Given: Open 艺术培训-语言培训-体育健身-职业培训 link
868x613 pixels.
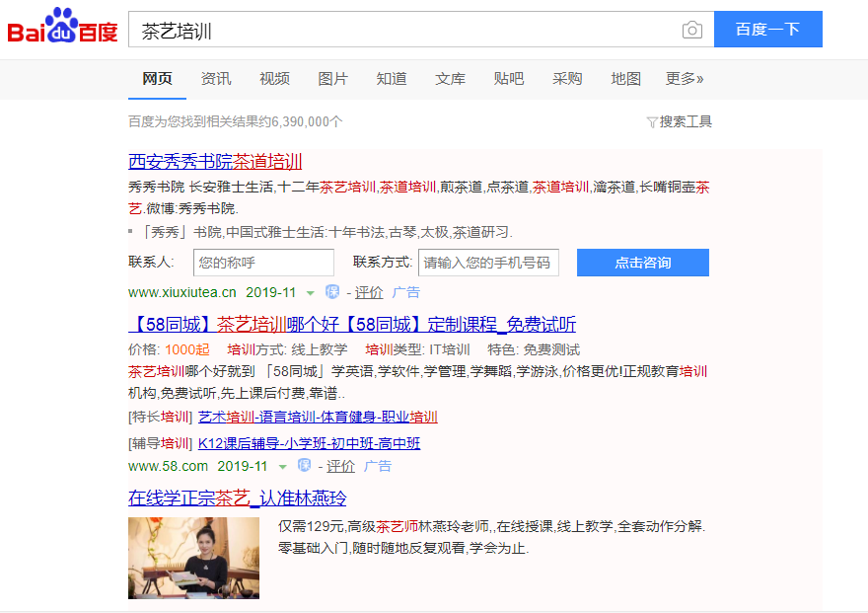Looking at the screenshot, I should [318, 417].
